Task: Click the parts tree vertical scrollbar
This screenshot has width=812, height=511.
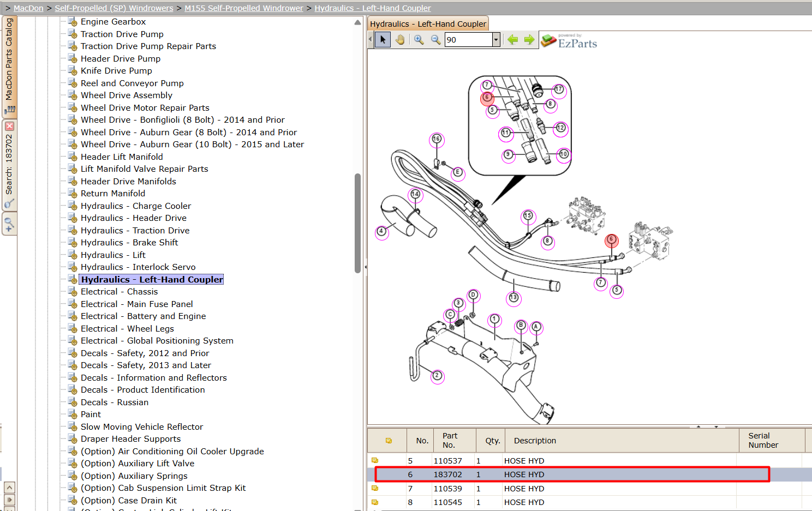Action: pyautogui.click(x=357, y=224)
